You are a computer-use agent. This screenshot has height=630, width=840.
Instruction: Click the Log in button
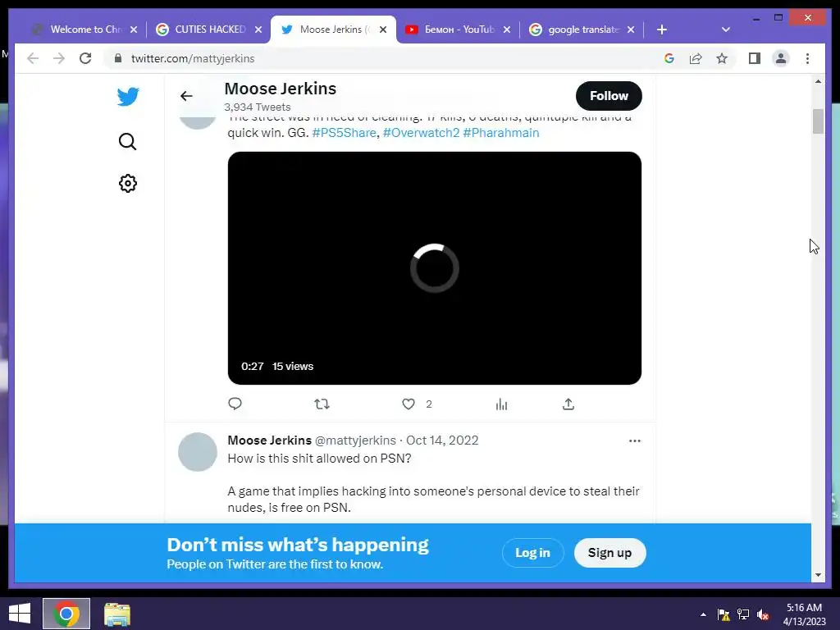[532, 553]
